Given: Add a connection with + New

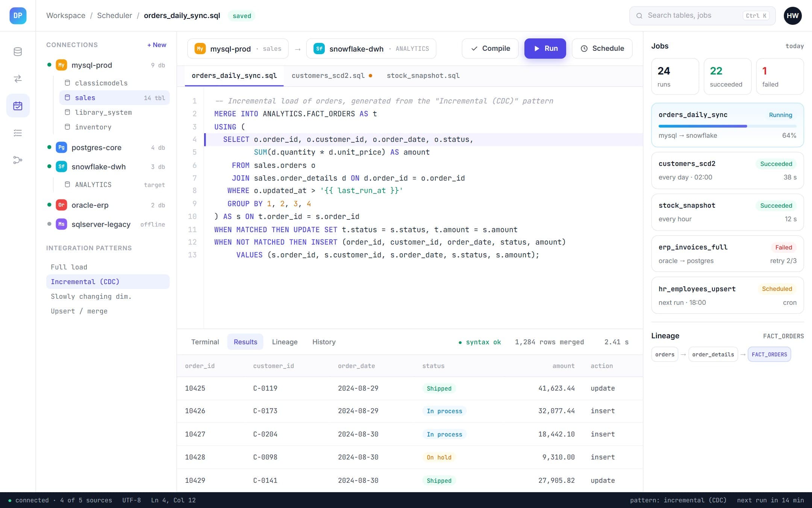Looking at the screenshot, I should click(157, 45).
